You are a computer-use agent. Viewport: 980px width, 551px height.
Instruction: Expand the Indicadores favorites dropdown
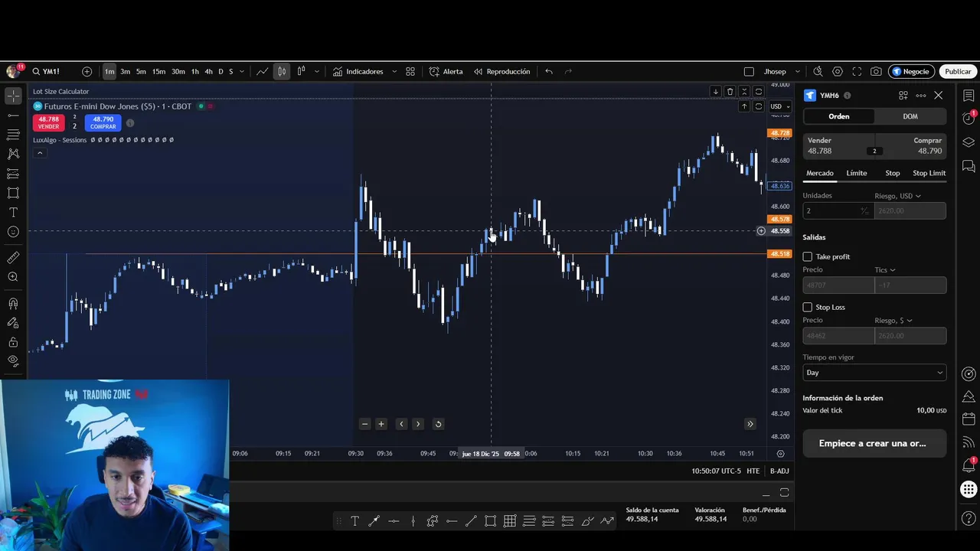394,71
